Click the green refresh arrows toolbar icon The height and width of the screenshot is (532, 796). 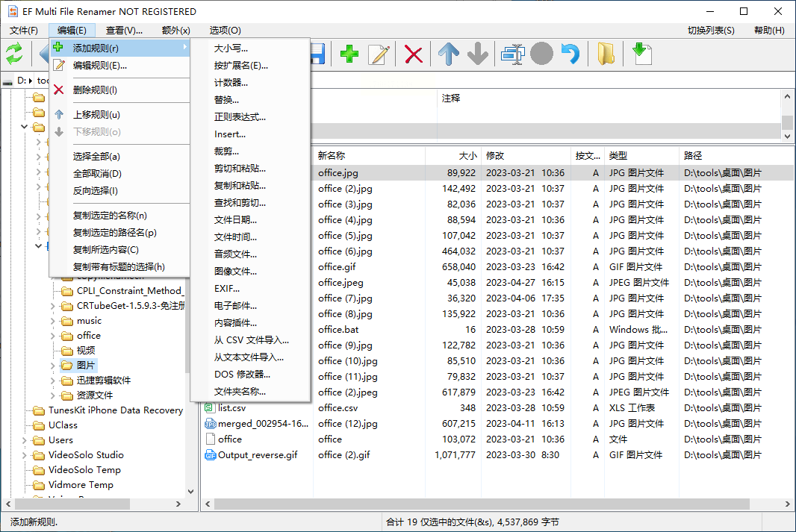14,54
